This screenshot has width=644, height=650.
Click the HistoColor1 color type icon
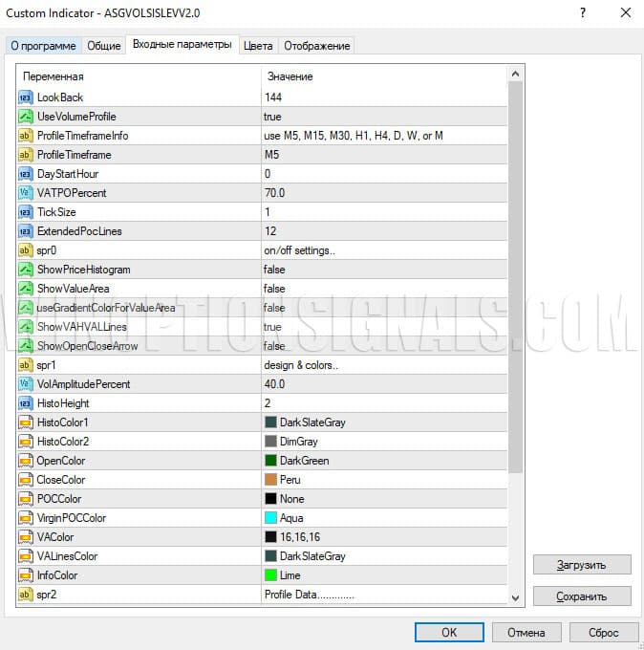pos(26,422)
